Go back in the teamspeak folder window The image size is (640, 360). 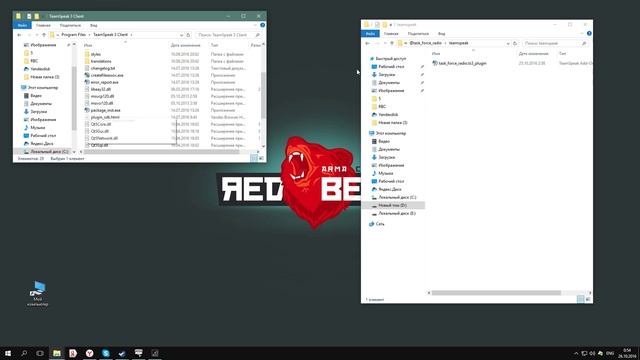(x=367, y=43)
